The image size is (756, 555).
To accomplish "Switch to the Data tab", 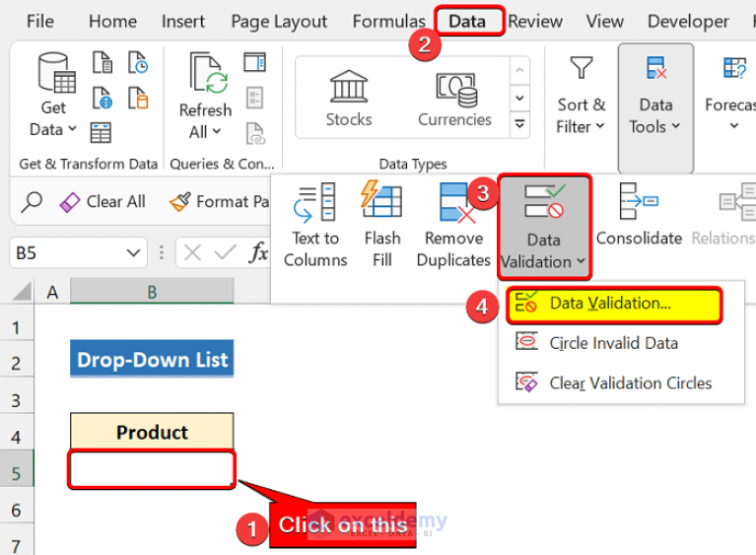I will click(467, 22).
